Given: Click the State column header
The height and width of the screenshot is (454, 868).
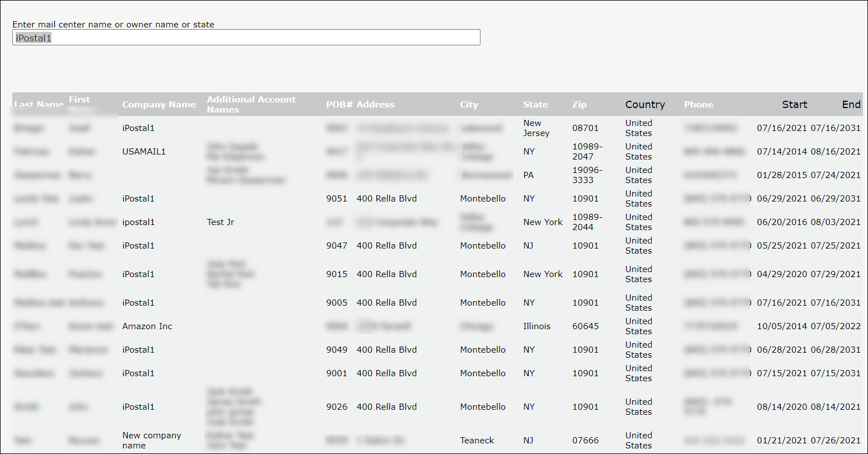Looking at the screenshot, I should tap(535, 105).
